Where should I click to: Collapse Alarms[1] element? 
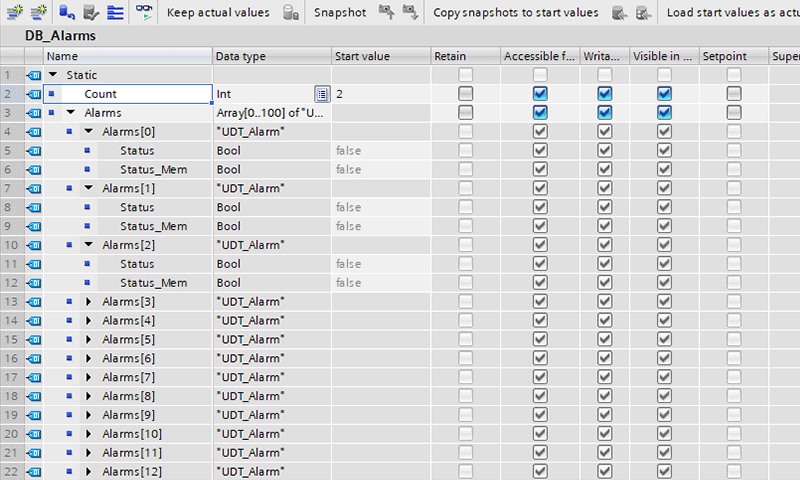click(x=89, y=188)
